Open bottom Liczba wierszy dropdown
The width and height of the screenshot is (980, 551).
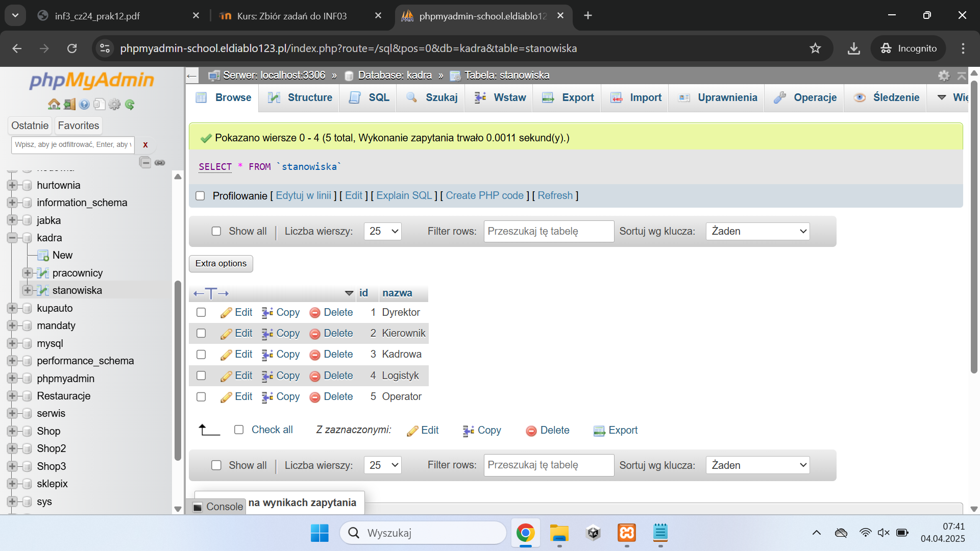[383, 465]
